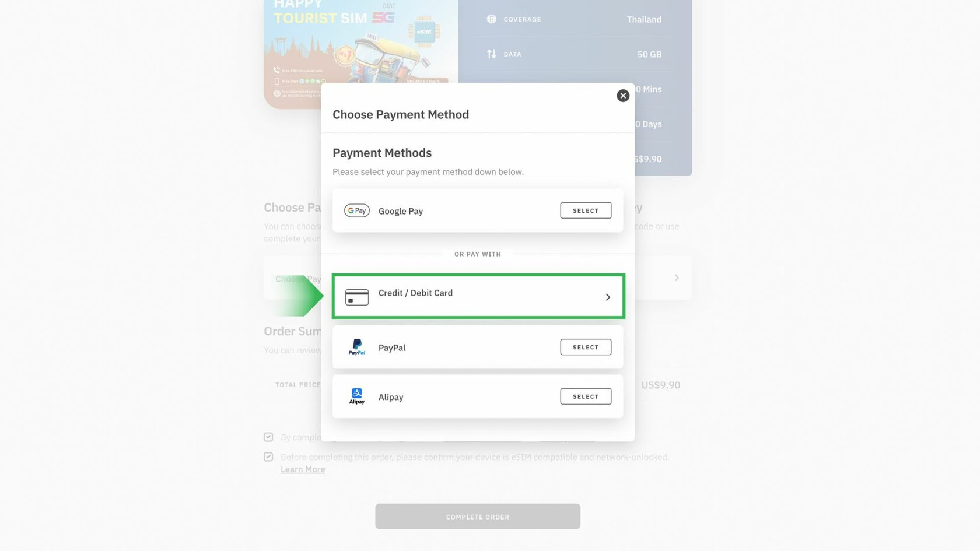The image size is (980, 551).
Task: Click the Alipay logo icon
Action: tap(357, 396)
